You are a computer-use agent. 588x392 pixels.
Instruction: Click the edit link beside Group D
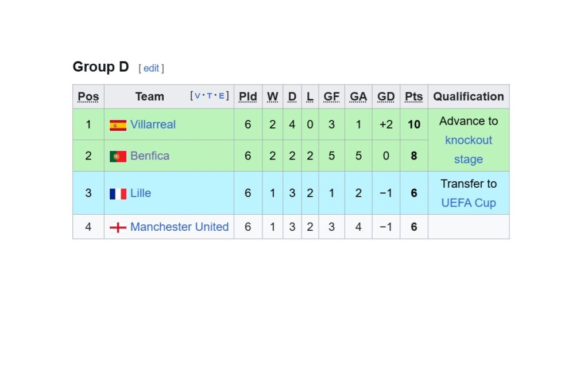point(151,68)
